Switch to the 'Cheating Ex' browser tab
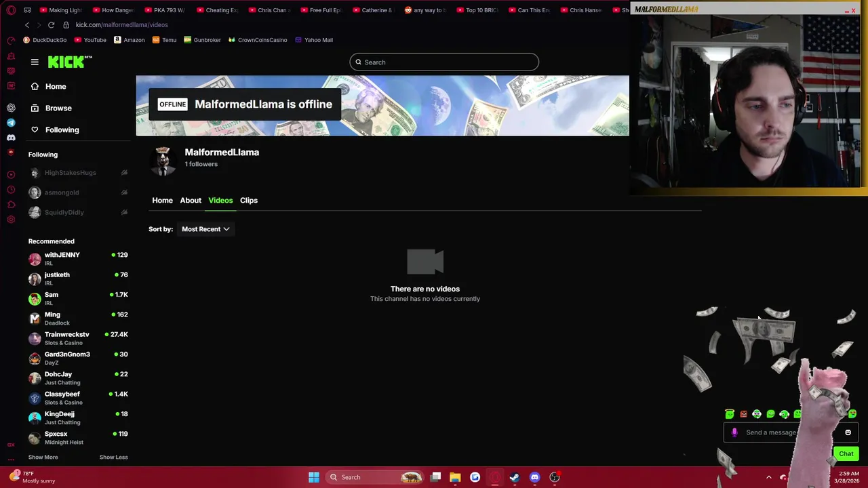This screenshot has width=868, height=488. pyautogui.click(x=217, y=10)
